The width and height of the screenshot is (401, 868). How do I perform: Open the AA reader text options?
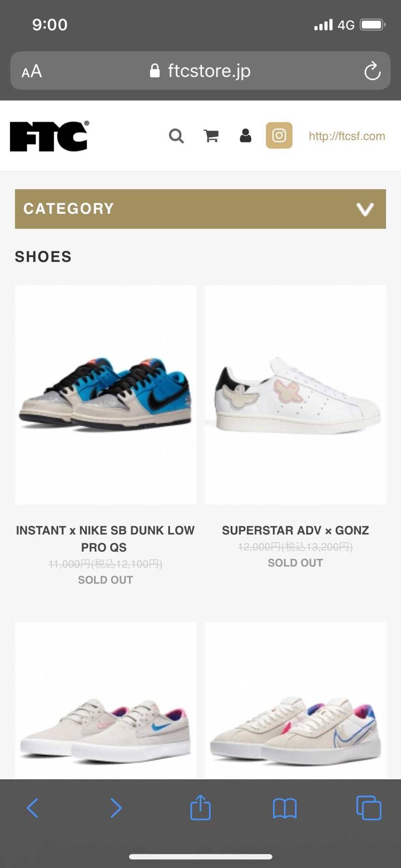[x=32, y=71]
